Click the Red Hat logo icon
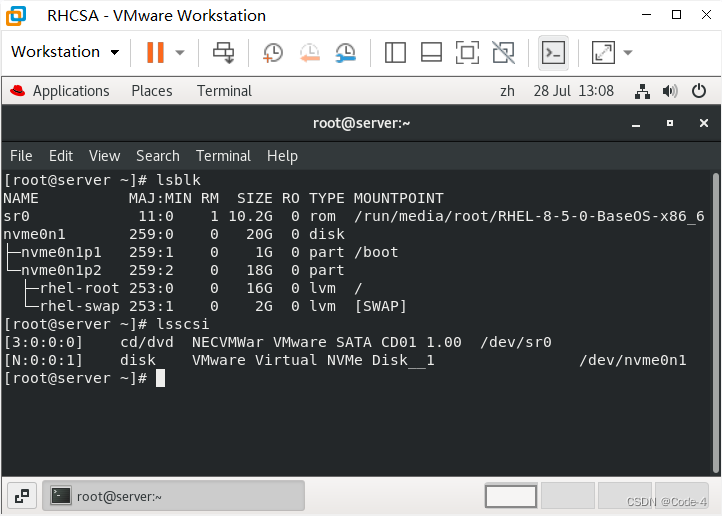722x516 pixels. [17, 91]
